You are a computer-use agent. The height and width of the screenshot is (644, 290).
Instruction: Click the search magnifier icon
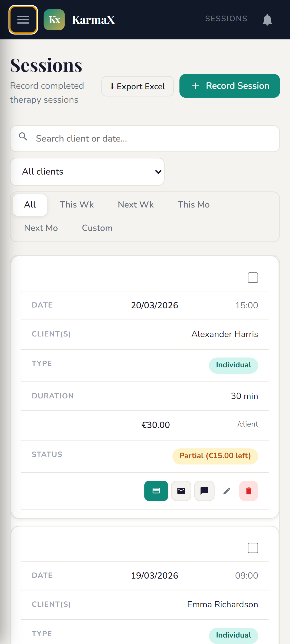point(23,136)
